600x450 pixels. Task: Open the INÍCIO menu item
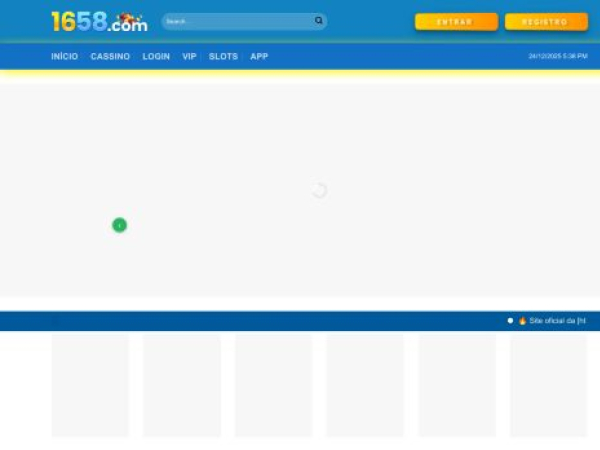pyautogui.click(x=65, y=56)
